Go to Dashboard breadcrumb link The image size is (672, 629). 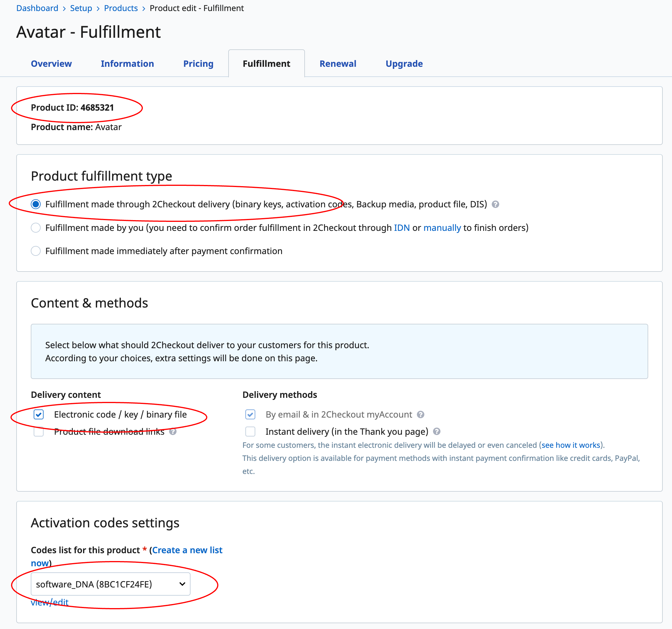(x=37, y=8)
